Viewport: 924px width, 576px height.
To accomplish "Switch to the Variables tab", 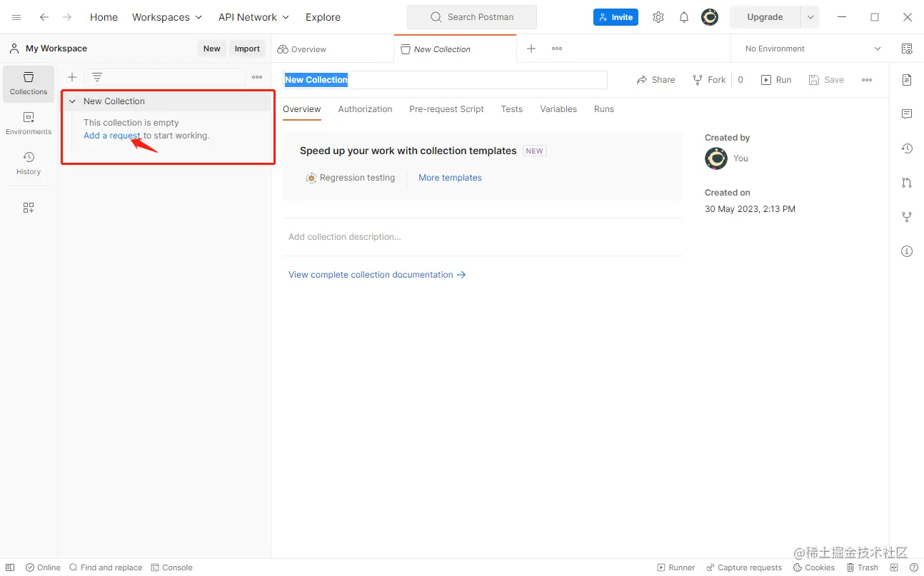I will point(558,109).
